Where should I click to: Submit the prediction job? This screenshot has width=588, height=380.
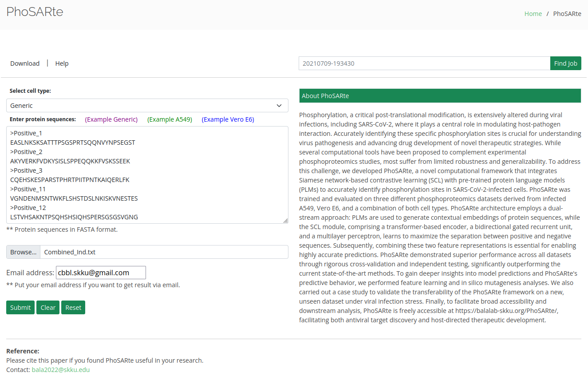pyautogui.click(x=20, y=308)
